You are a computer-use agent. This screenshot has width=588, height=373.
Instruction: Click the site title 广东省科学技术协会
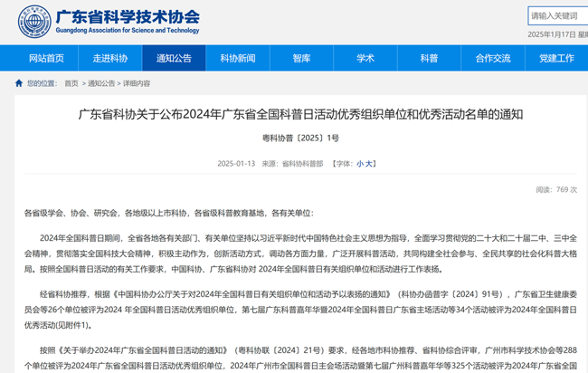(128, 17)
